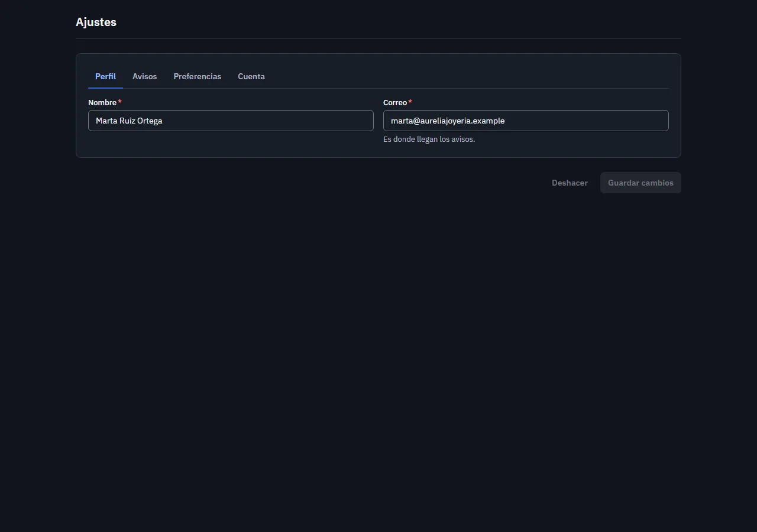The height and width of the screenshot is (532, 757).
Task: Focus the Correo email field
Action: click(x=526, y=121)
